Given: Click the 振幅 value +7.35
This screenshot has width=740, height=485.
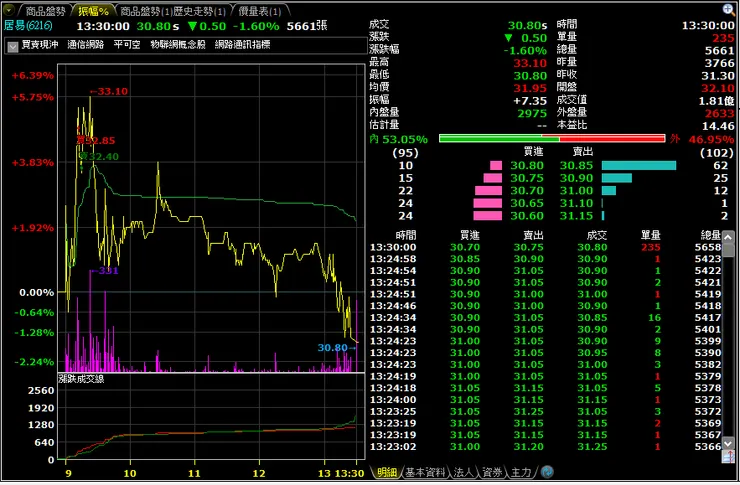Looking at the screenshot, I should click(530, 101).
